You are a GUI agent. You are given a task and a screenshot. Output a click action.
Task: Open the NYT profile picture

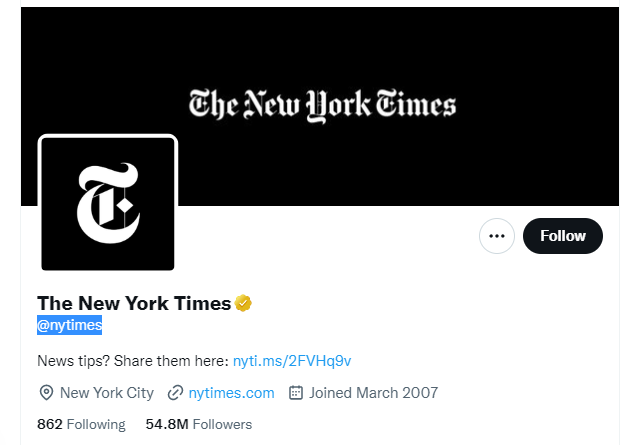coord(108,204)
